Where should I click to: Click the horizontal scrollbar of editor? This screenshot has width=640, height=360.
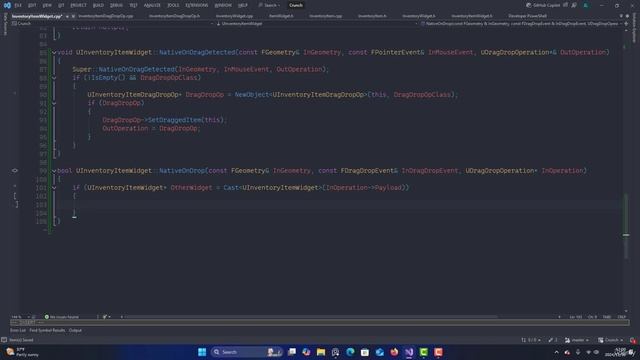pyautogui.click(x=310, y=317)
